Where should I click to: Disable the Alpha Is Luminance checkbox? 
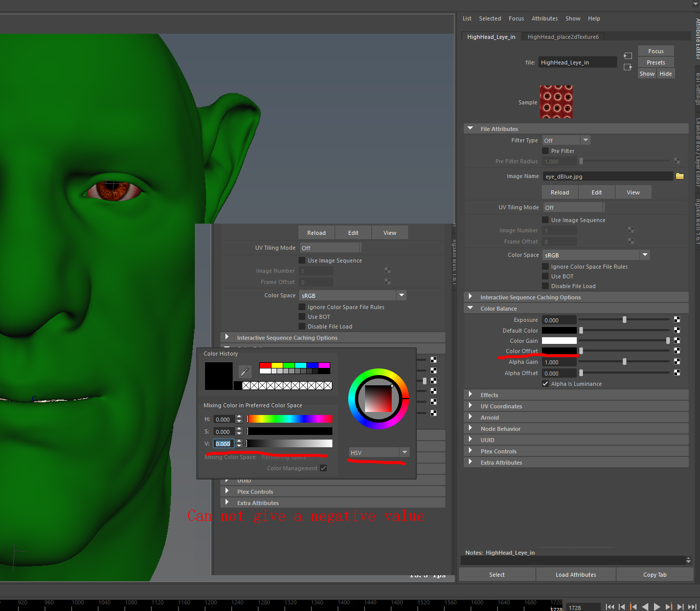545,383
